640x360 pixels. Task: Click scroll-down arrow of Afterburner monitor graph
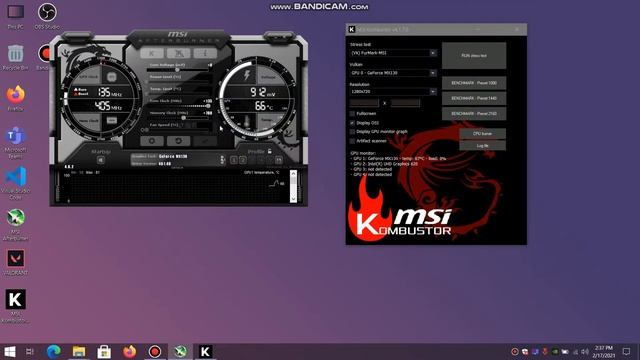tap(293, 199)
